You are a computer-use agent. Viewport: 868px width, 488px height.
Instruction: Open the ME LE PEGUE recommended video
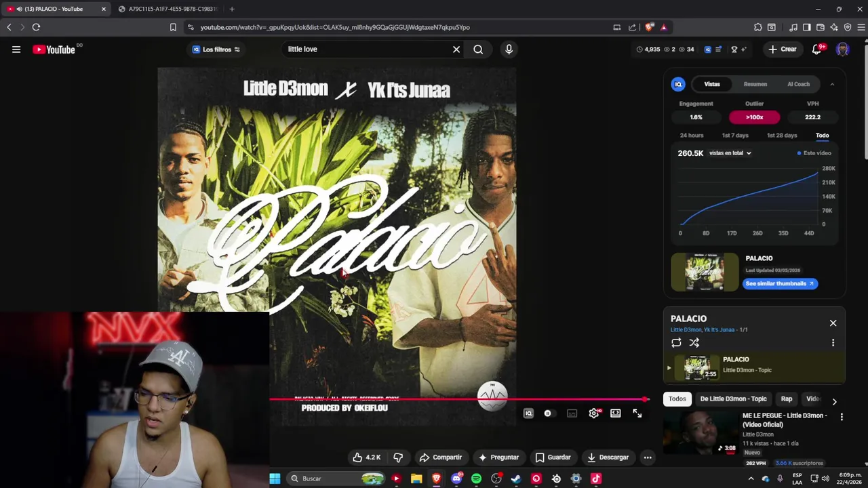[701, 432]
